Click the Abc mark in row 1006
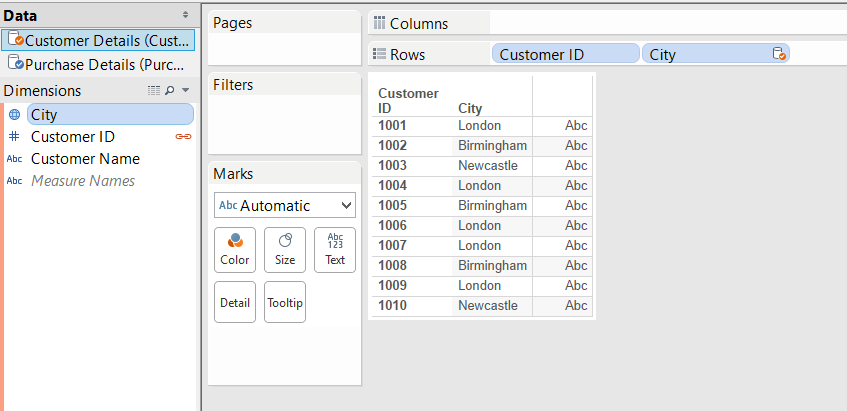This screenshot has width=847, height=411. pyautogui.click(x=576, y=226)
